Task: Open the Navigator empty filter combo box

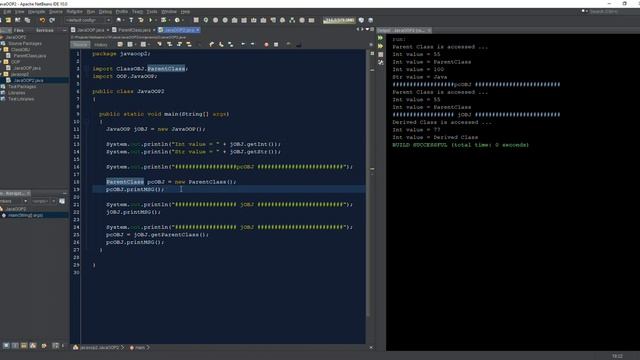Action: (x=44, y=201)
